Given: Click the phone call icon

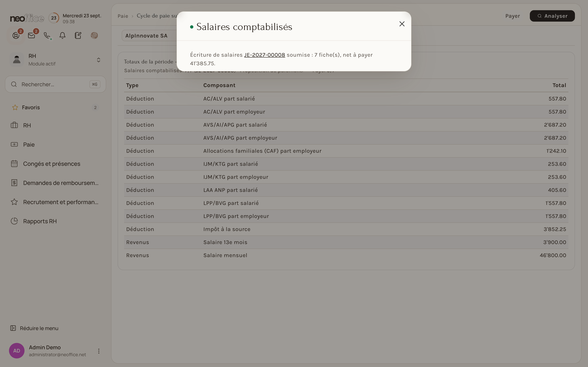Looking at the screenshot, I should [x=47, y=35].
